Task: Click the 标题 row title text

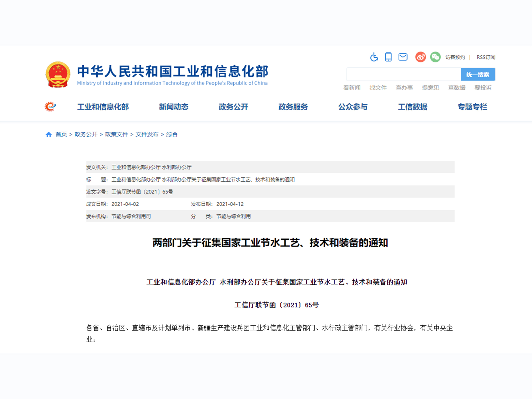Action: pos(203,179)
